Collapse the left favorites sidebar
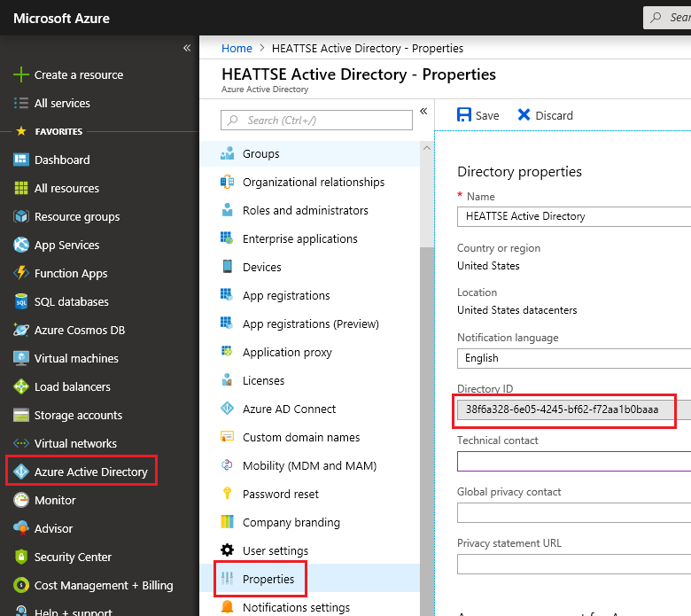The image size is (691, 616). point(187,48)
